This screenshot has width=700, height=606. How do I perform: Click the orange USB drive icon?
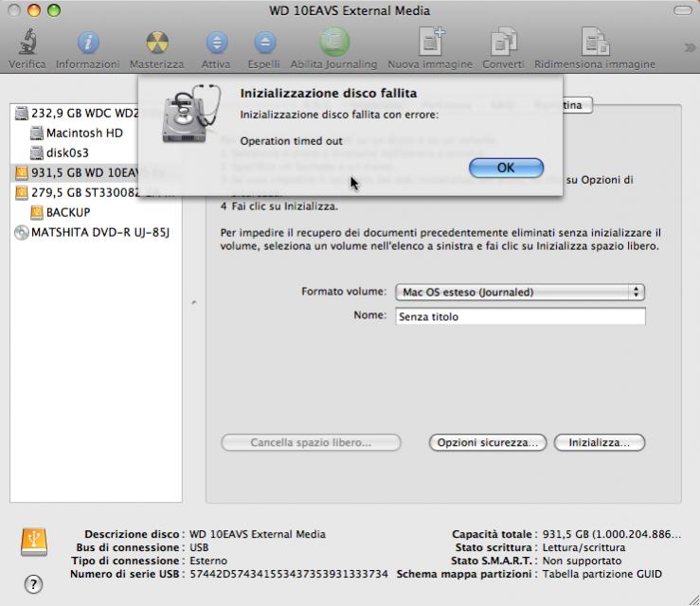pyautogui.click(x=34, y=543)
